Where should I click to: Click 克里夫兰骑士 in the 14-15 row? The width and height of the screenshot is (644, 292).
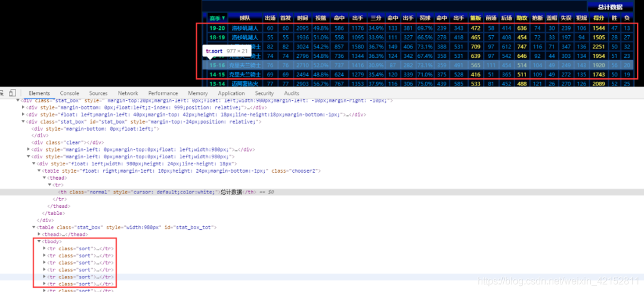[x=245, y=75]
